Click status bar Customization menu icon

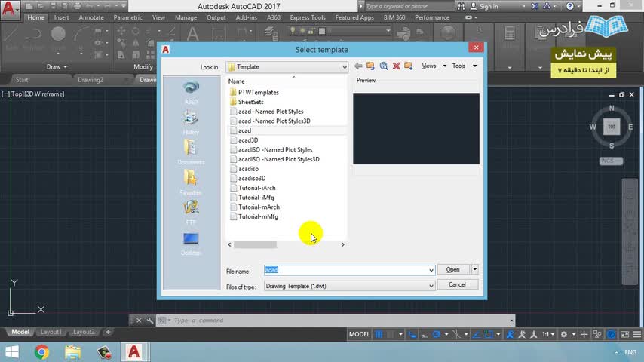pyautogui.click(x=637, y=334)
